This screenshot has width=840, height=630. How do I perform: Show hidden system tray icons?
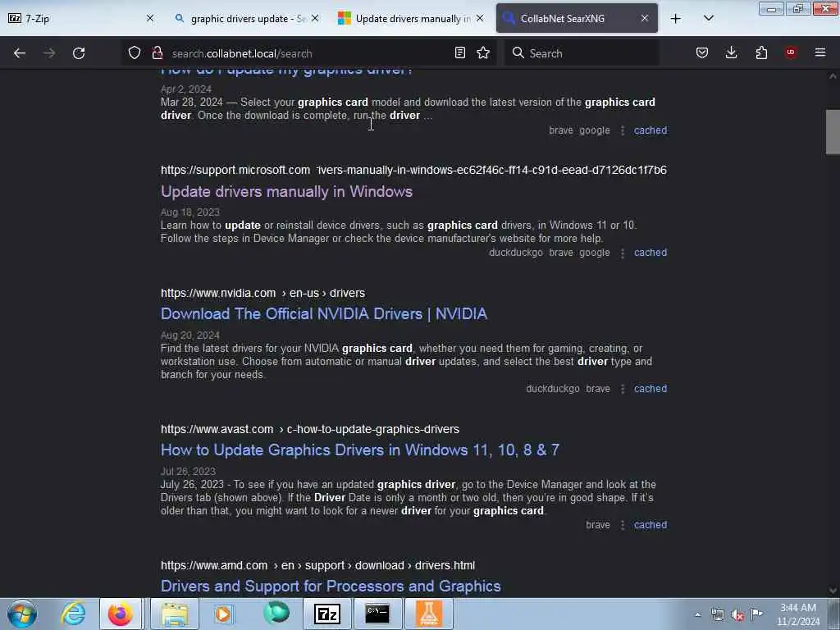click(x=697, y=614)
